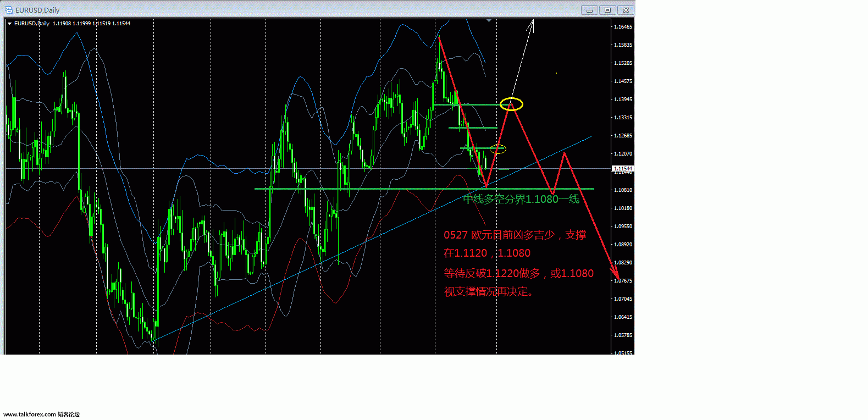868x420 pixels.
Task: Restore the EURUSD,Daily chart window size
Action: pos(607,10)
